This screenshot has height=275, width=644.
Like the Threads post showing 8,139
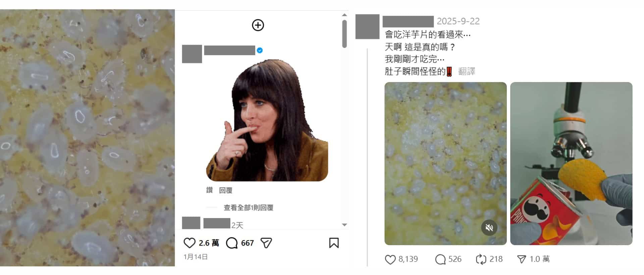390,259
